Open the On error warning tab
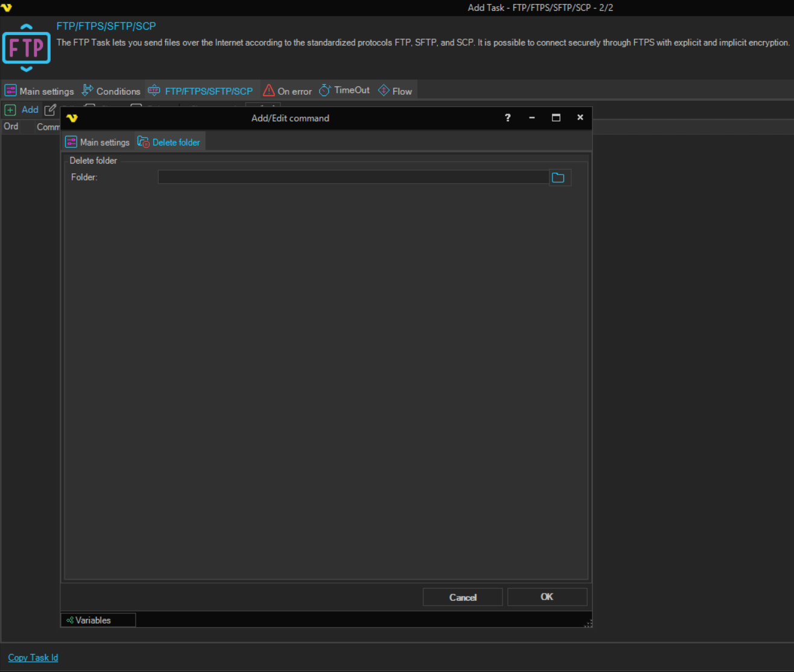This screenshot has width=794, height=672. (287, 91)
